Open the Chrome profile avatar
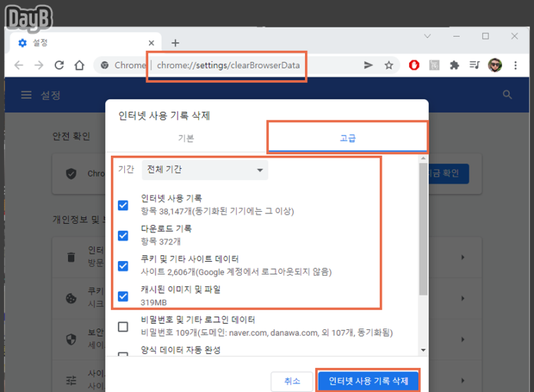 point(495,64)
